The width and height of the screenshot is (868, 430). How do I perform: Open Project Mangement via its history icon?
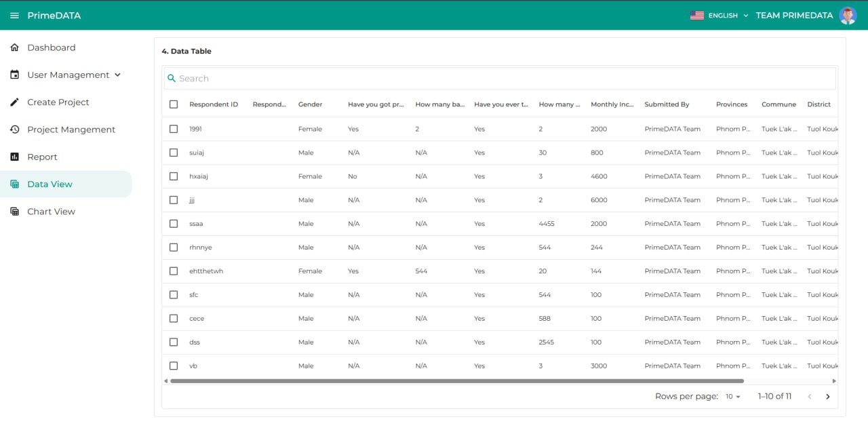(14, 129)
